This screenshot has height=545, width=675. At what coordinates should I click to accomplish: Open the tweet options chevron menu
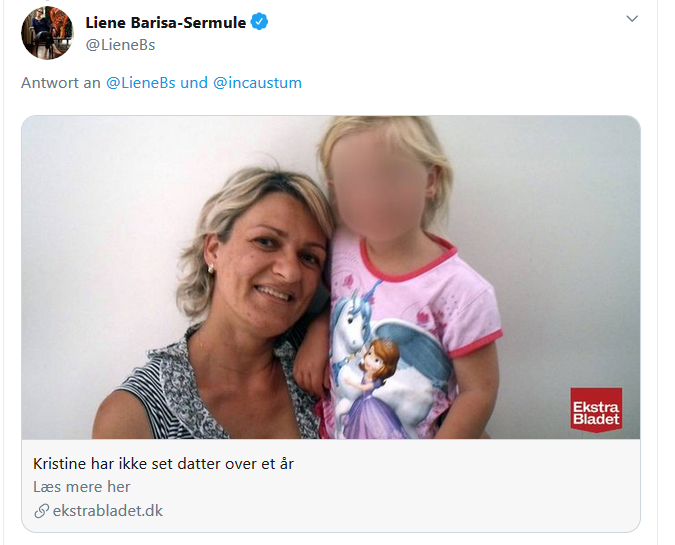[x=632, y=19]
